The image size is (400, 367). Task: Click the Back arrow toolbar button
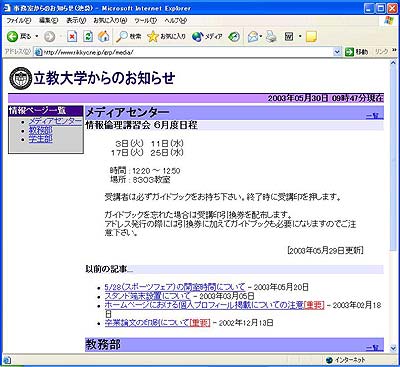(18, 36)
